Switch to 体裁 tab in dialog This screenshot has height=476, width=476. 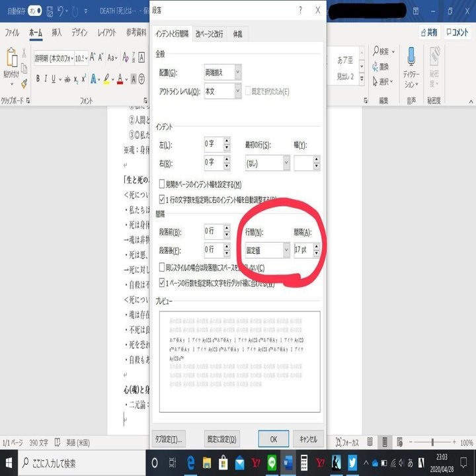click(x=237, y=34)
